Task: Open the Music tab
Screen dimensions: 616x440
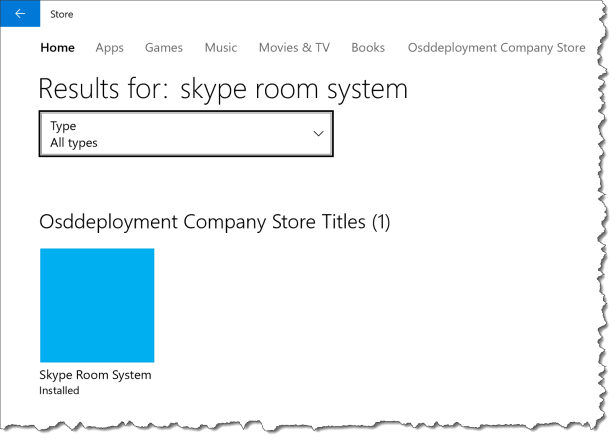Action: pyautogui.click(x=221, y=48)
